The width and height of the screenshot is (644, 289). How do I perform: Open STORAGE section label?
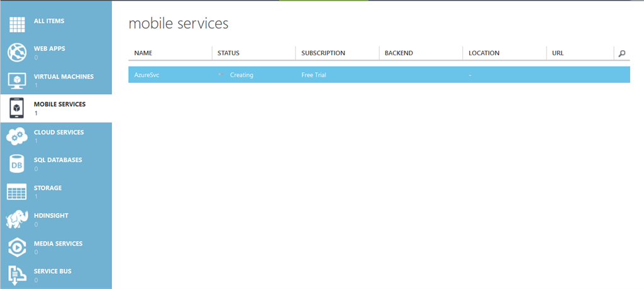point(48,188)
